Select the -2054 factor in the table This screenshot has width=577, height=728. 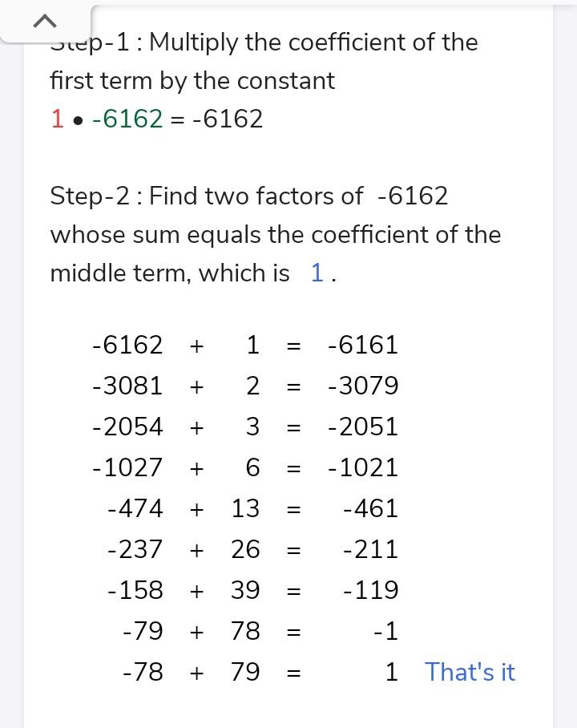click(127, 427)
